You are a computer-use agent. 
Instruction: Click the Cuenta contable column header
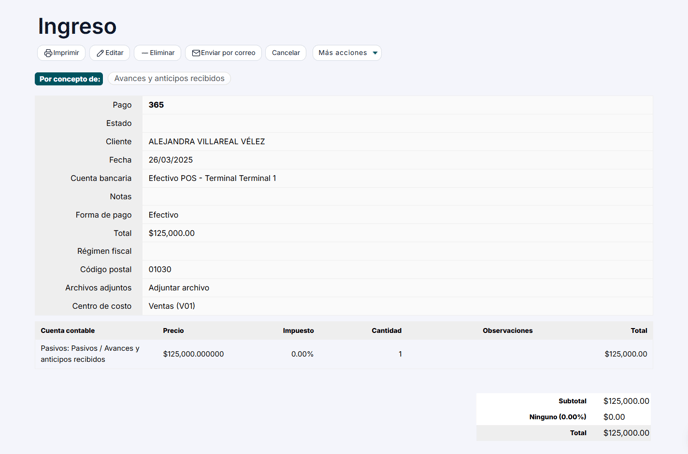pyautogui.click(x=68, y=331)
